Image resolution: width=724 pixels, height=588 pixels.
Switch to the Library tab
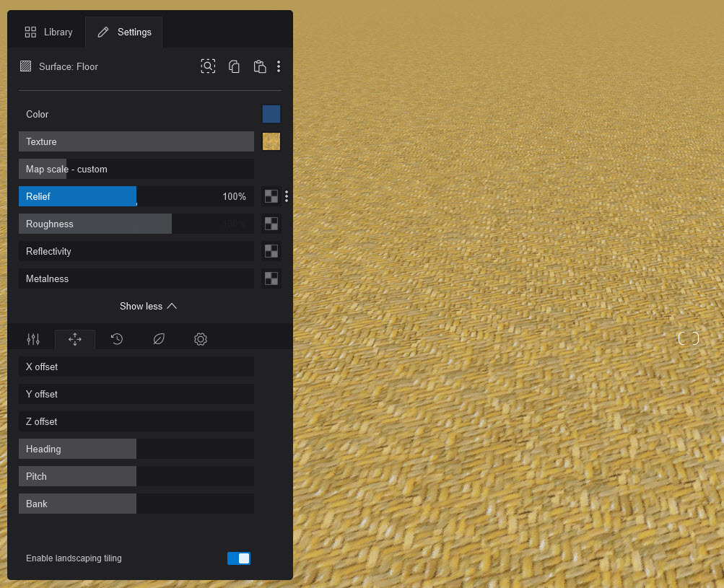click(x=48, y=32)
